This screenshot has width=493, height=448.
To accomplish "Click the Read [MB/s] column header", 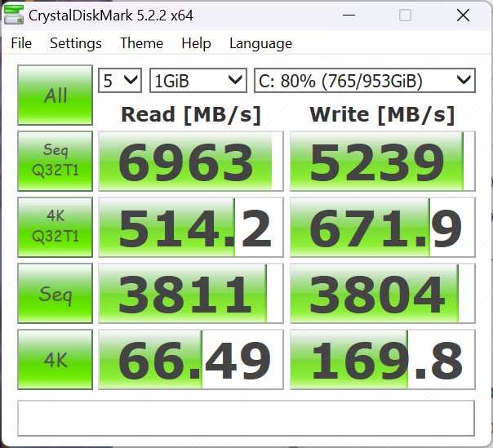I will (x=191, y=114).
